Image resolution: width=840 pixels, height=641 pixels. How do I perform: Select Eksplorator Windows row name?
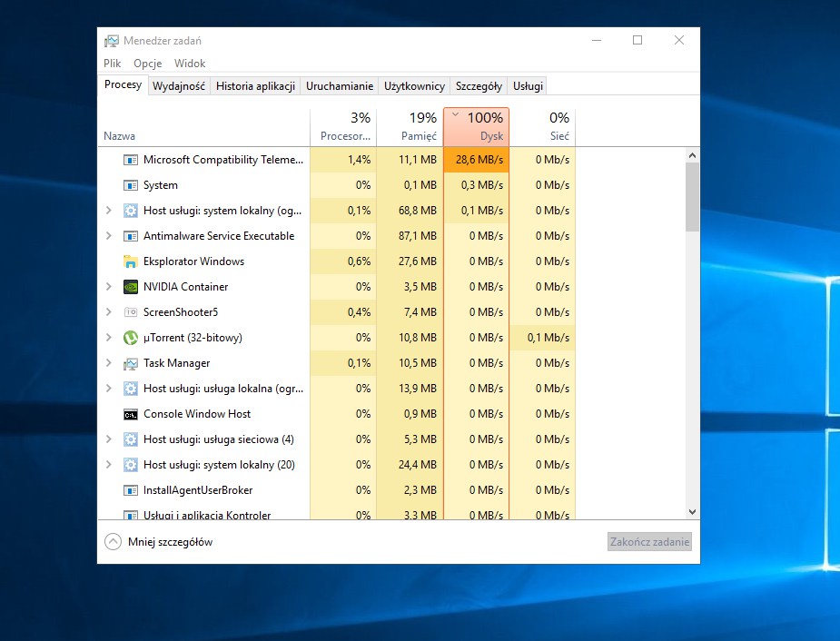pos(193,261)
